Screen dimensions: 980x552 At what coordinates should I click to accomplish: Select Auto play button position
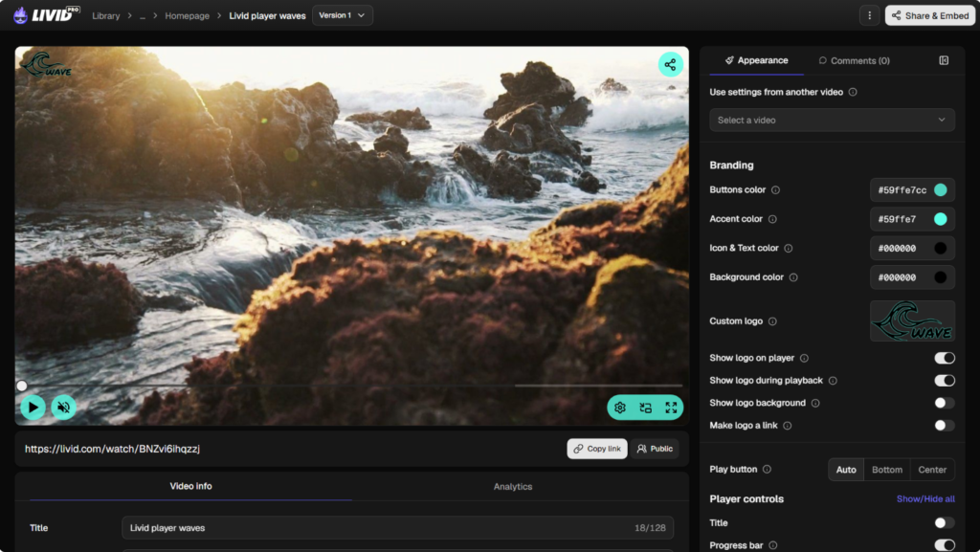846,470
